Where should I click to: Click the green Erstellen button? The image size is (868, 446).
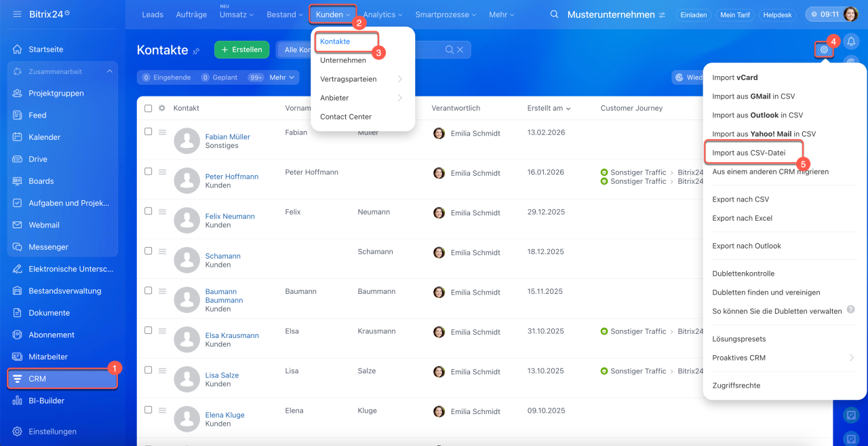click(x=241, y=50)
